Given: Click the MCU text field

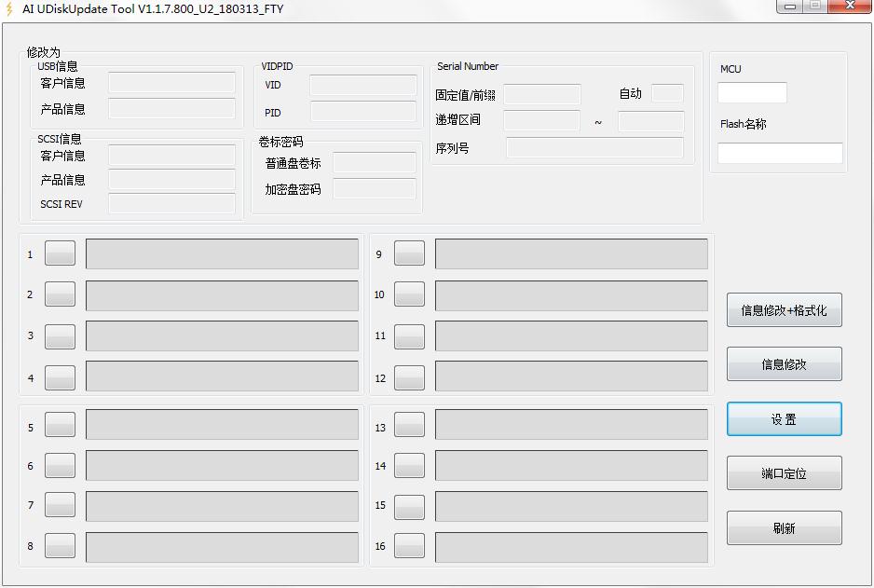Looking at the screenshot, I should pyautogui.click(x=752, y=93).
